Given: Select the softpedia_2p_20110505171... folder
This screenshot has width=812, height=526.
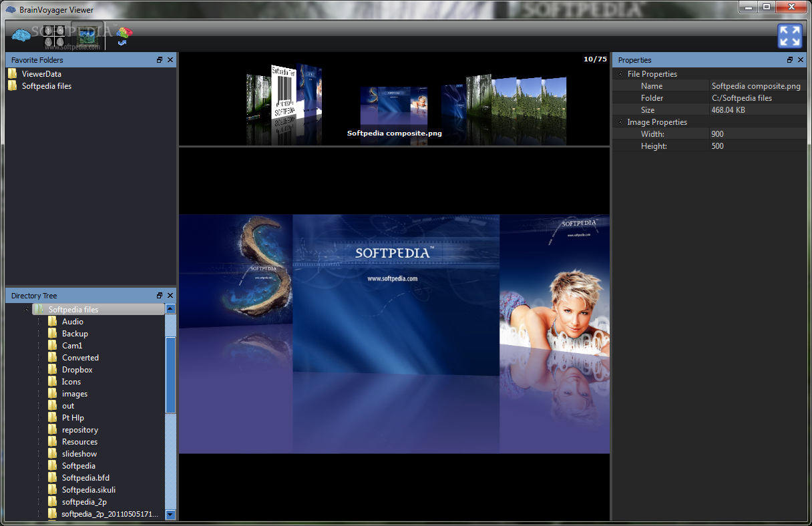Looking at the screenshot, I should (x=110, y=514).
